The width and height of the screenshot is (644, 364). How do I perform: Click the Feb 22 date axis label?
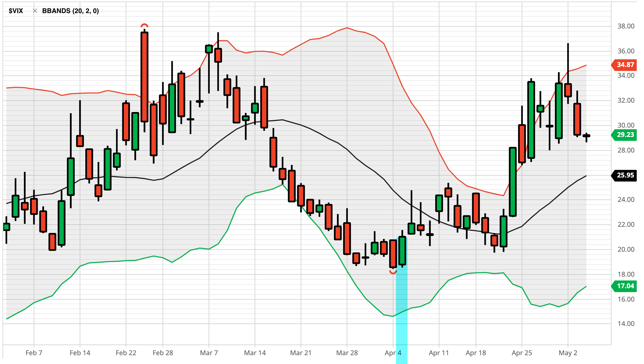click(126, 353)
